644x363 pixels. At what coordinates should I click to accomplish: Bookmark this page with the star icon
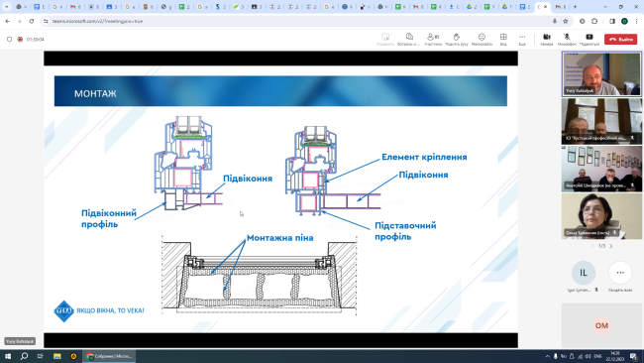(566, 21)
